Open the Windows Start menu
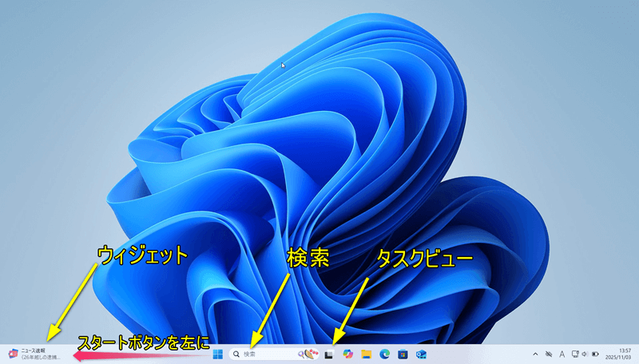 pos(217,354)
